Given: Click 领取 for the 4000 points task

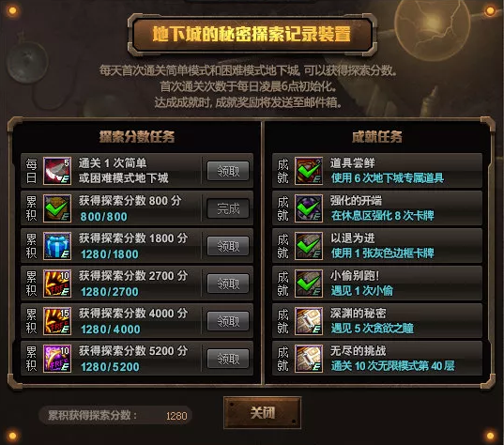Looking at the screenshot, I should click(x=228, y=321).
